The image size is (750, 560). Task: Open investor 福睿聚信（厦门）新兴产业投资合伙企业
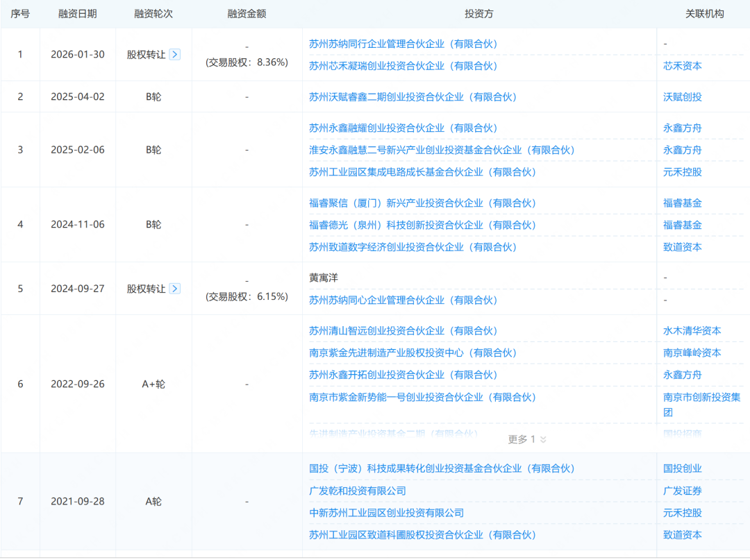(x=422, y=203)
